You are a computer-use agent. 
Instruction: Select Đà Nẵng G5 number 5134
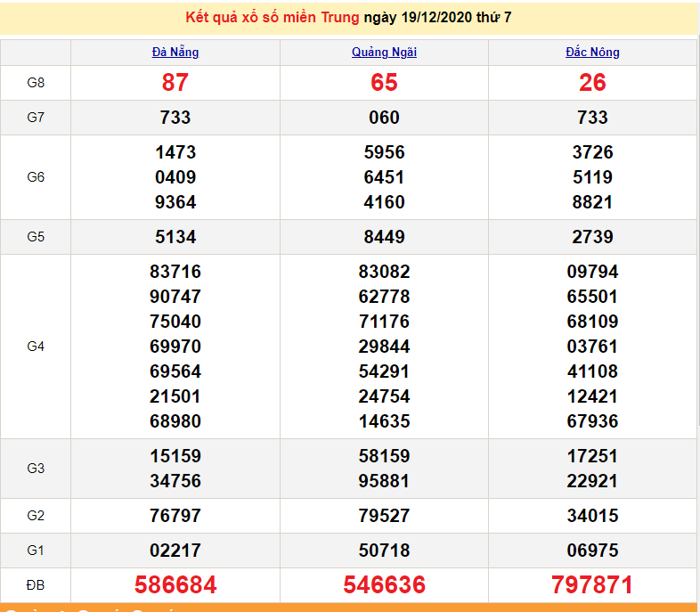click(x=175, y=237)
